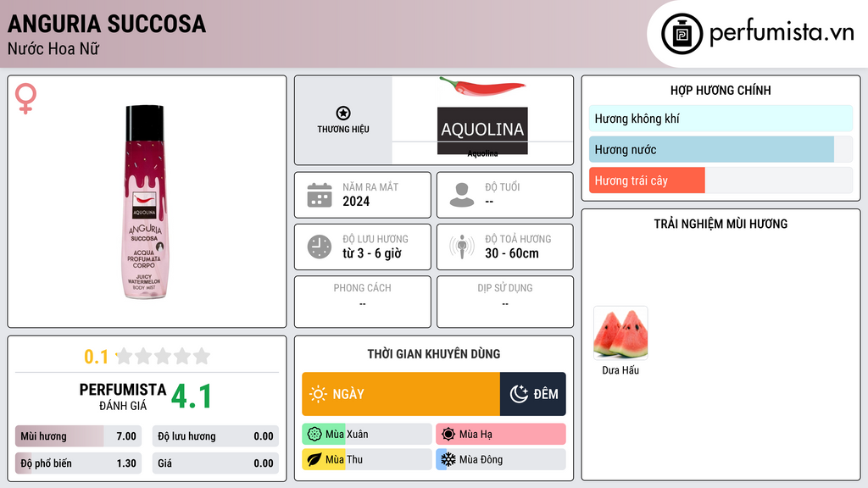Screen dimensions: 868x488
Task: Click the Aquolina brand logo
Action: click(x=482, y=130)
